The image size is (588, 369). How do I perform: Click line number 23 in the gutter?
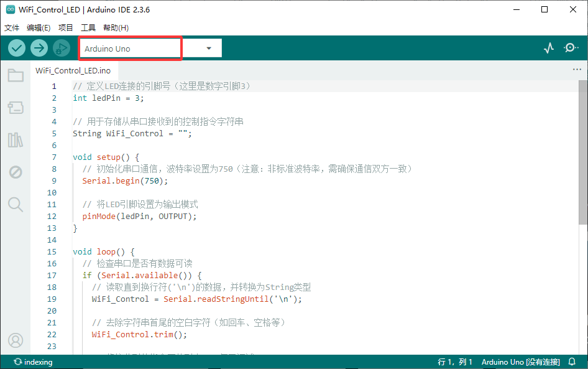pos(52,347)
